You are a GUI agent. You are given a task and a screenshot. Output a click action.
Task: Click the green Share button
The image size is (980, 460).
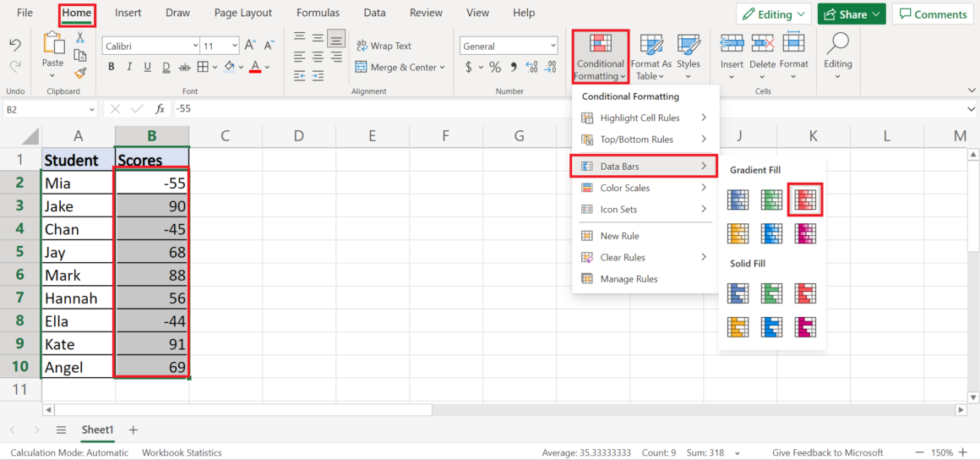[x=851, y=14]
